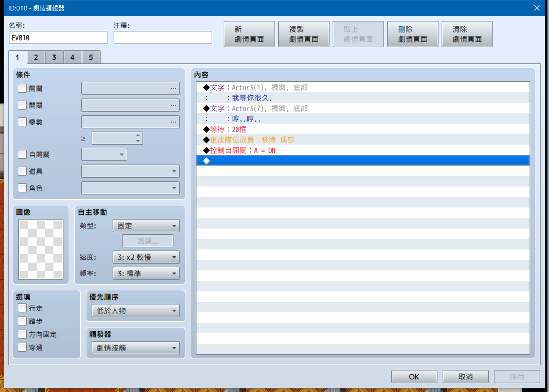Screen dimensions: 549x392
Task: Enable the 穿過 option checkbox
Action: pos(22,347)
